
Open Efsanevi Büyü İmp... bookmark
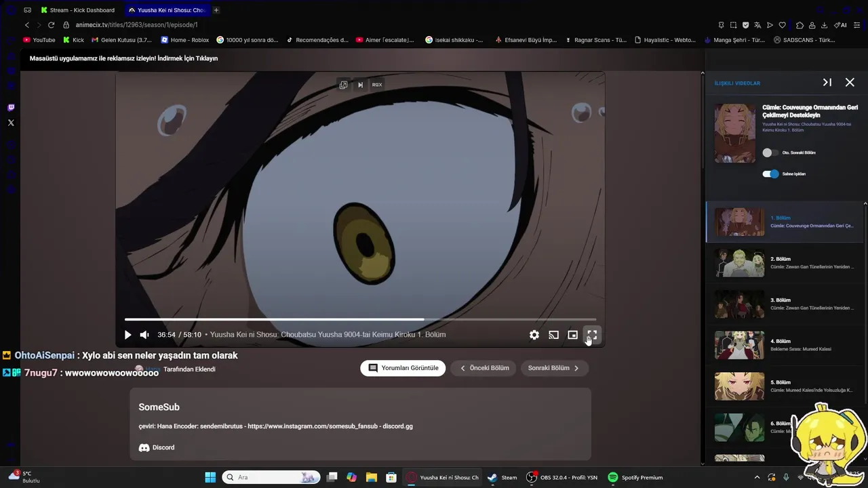[526, 40]
